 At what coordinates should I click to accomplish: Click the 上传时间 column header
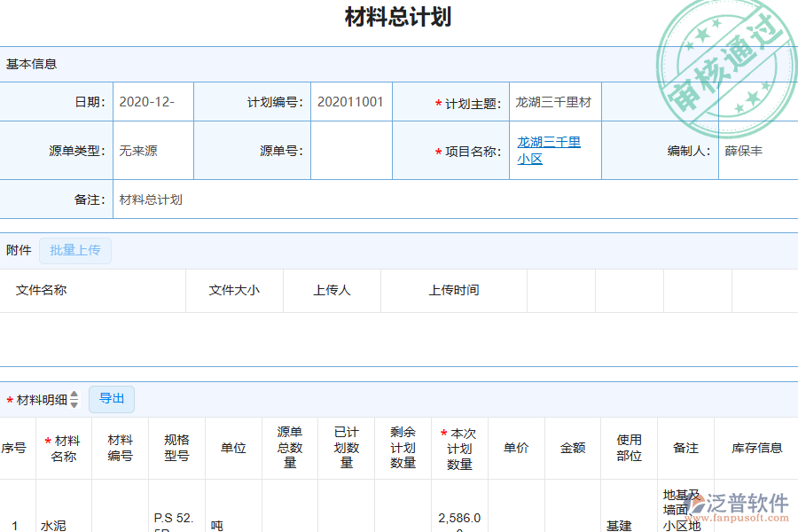(454, 290)
